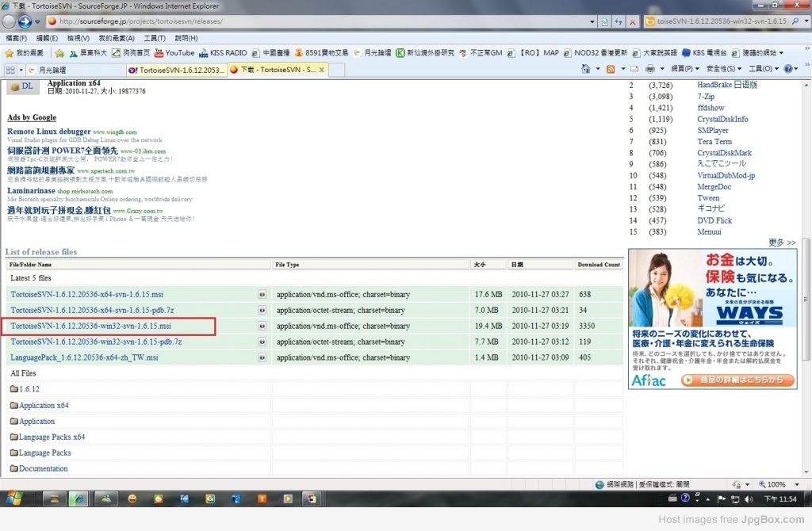Switch to the TortoiseSVN-1.6.12.2053 tab
This screenshot has height=531, width=812.
click(x=176, y=70)
